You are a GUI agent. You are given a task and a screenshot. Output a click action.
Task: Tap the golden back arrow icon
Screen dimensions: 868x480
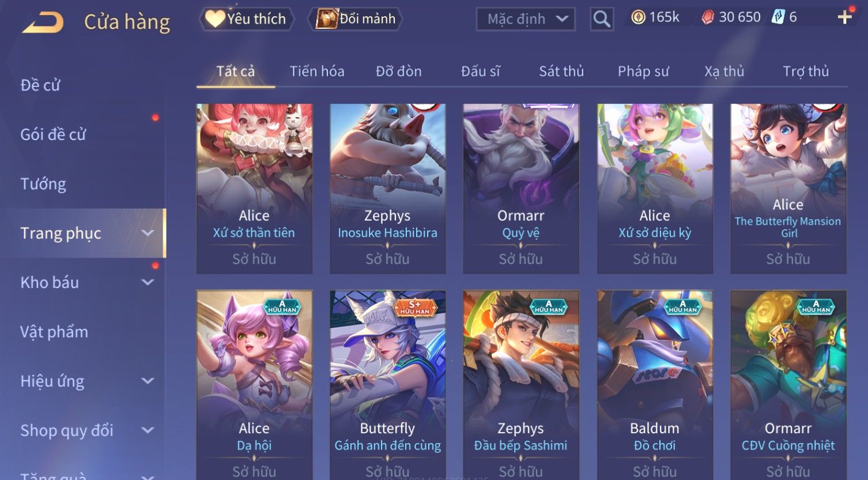tap(43, 22)
